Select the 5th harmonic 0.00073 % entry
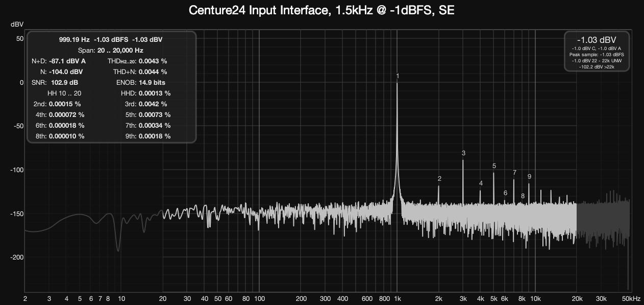 pos(147,114)
